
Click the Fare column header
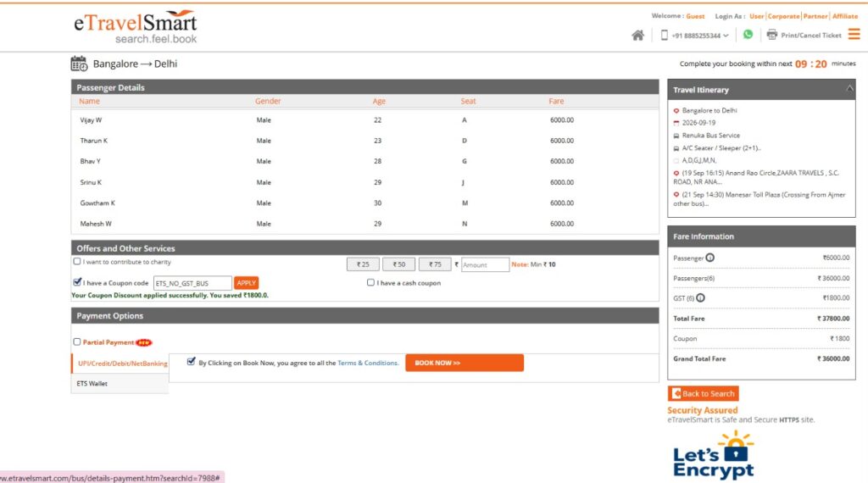click(x=556, y=101)
